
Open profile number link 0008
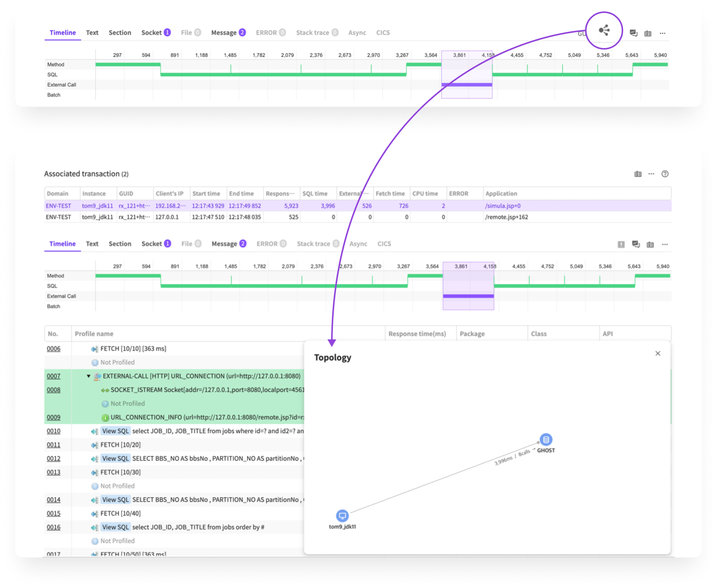tap(53, 390)
